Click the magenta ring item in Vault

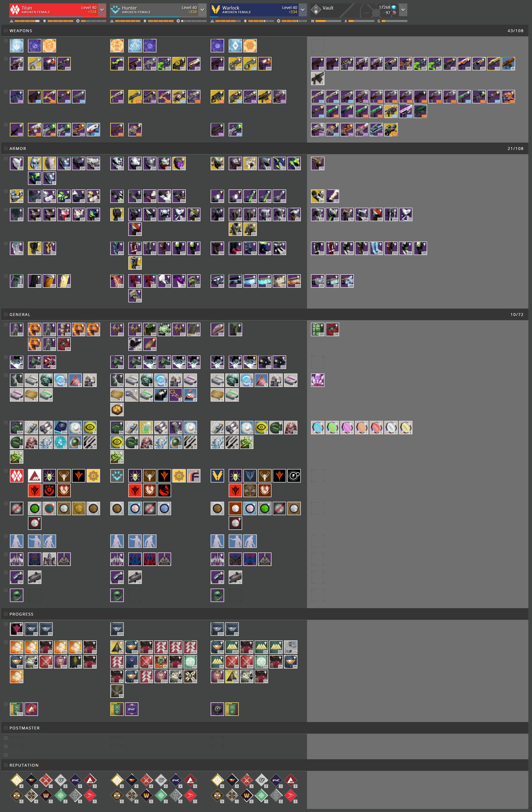pyautogui.click(x=347, y=428)
